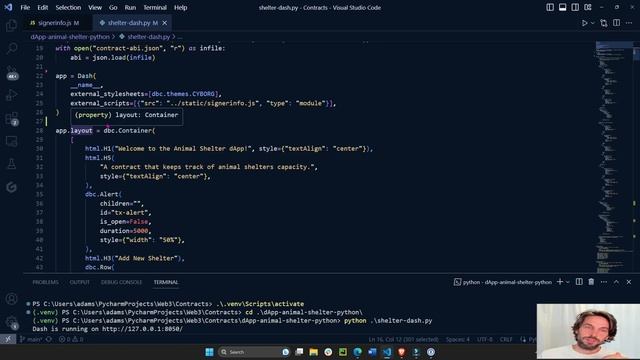Screen dimensions: 640x360
Task: Open editor More Actions ellipsis
Action: pyautogui.click(x=629, y=23)
